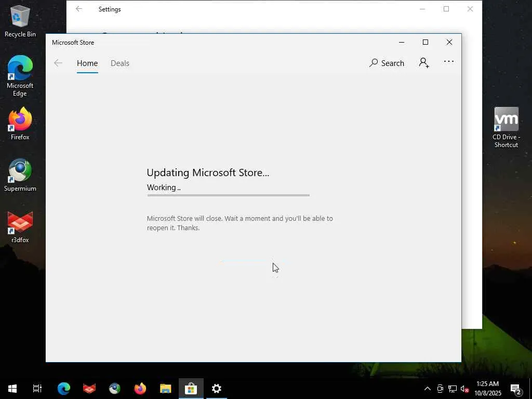The width and height of the screenshot is (532, 399).
Task: Switch to the Home tab in Store
Action: click(x=87, y=63)
